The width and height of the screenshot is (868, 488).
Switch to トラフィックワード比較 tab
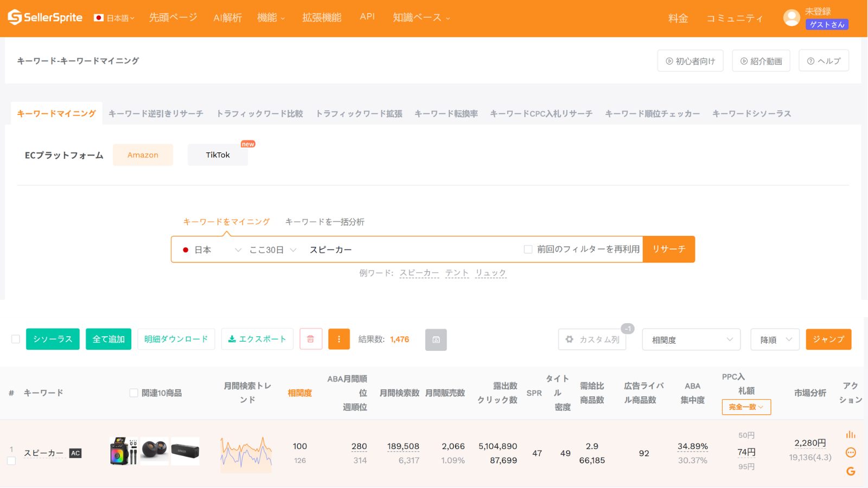(259, 114)
